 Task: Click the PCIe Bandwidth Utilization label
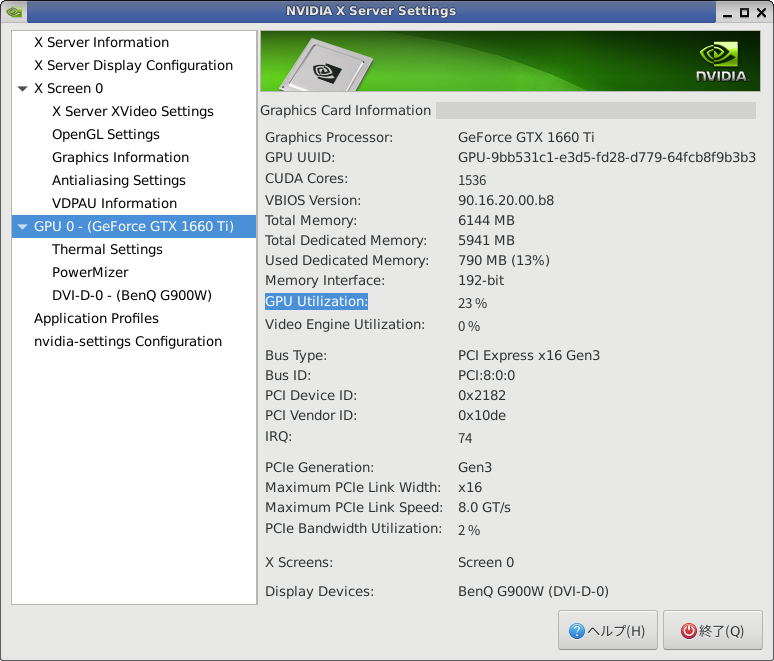[353, 529]
